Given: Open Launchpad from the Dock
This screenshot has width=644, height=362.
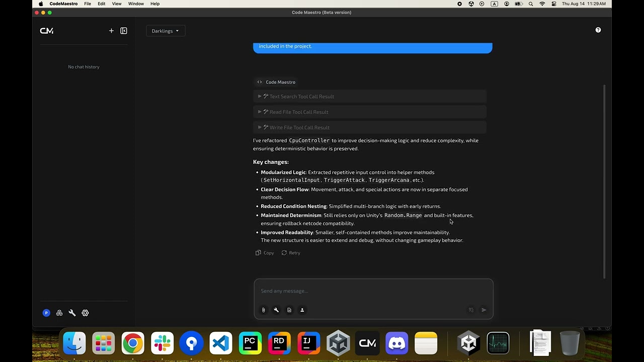Looking at the screenshot, I should 104,343.
